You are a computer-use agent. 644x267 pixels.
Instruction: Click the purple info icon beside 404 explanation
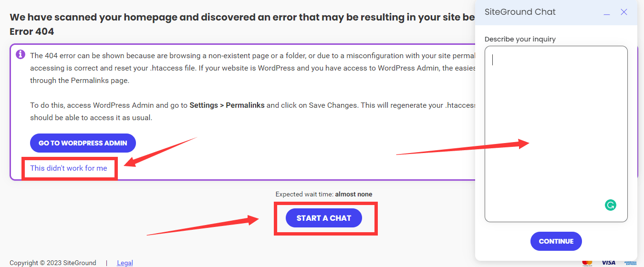click(x=21, y=54)
